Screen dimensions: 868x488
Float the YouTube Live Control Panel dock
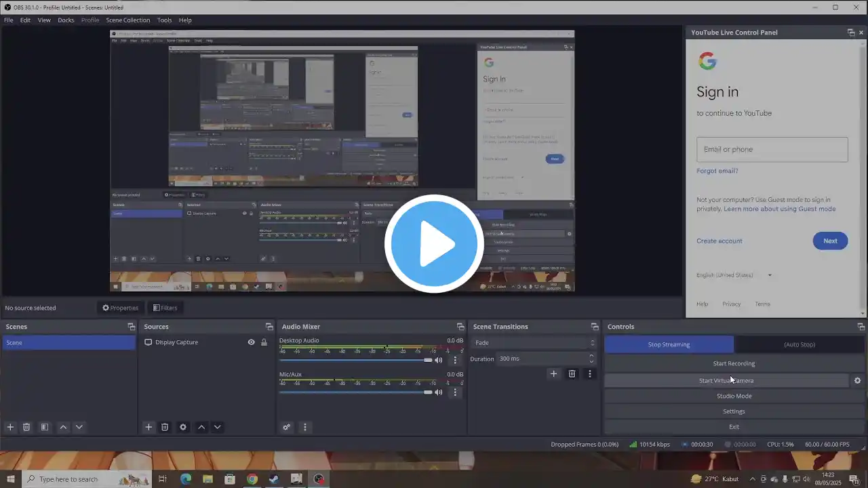point(851,33)
